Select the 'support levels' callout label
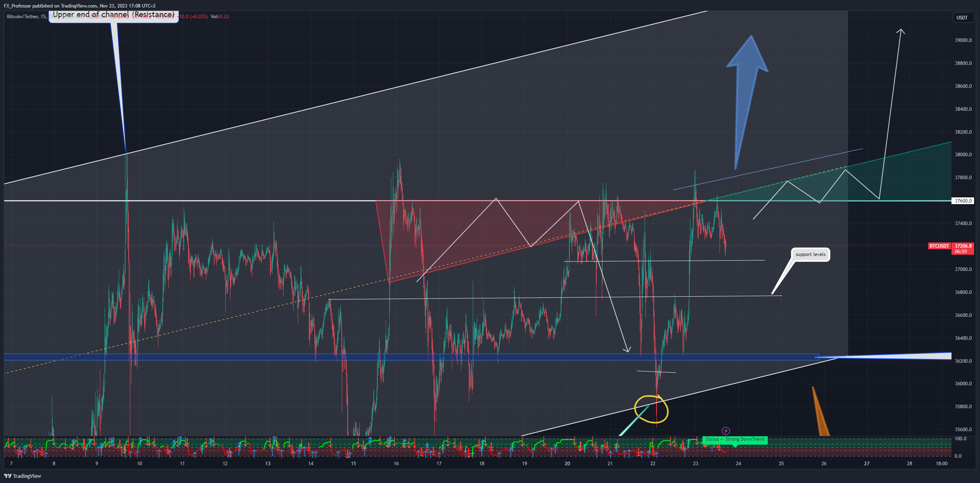 coord(811,254)
